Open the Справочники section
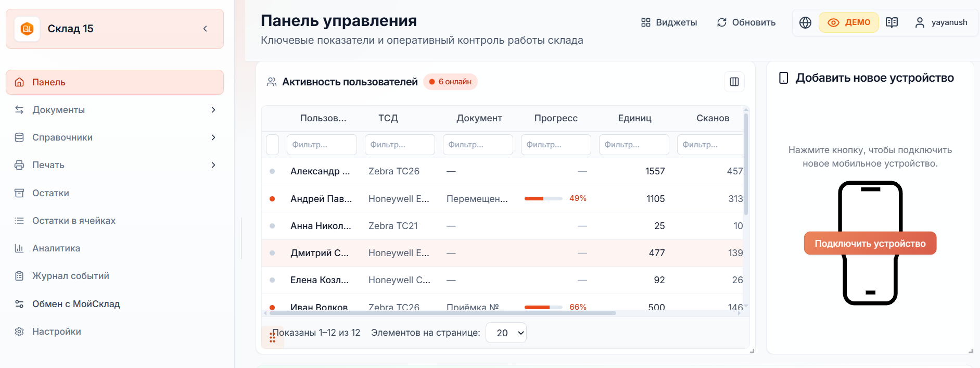980x368 pixels. click(114, 137)
